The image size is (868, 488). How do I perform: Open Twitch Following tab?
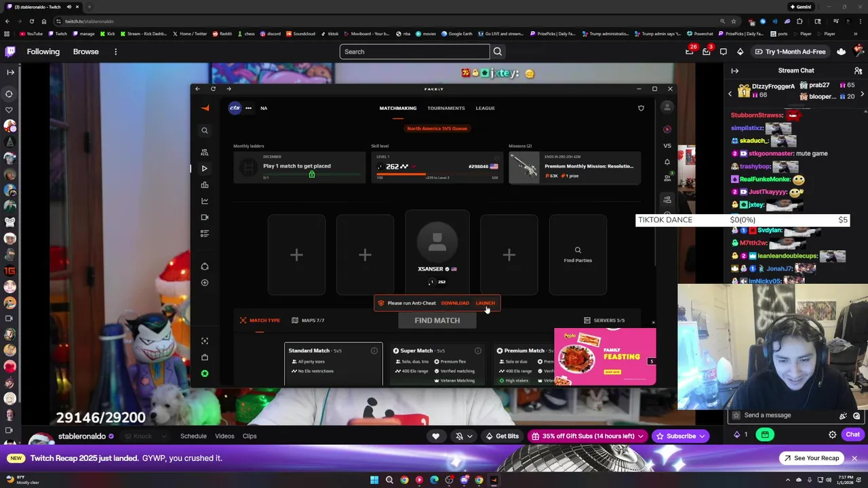pos(43,52)
